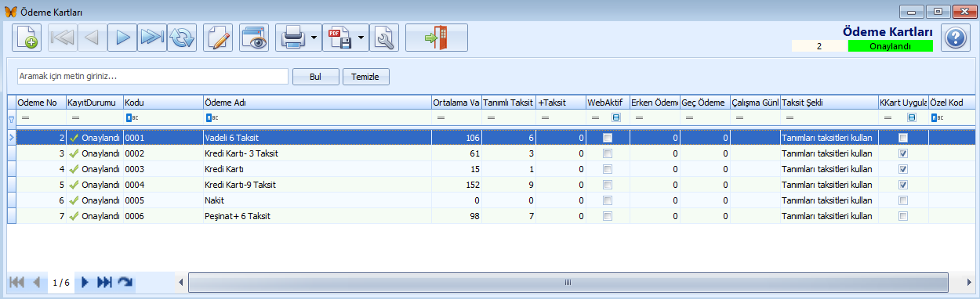Go to next page in grid pager
Viewport: 980px width, 299px height.
(x=85, y=282)
